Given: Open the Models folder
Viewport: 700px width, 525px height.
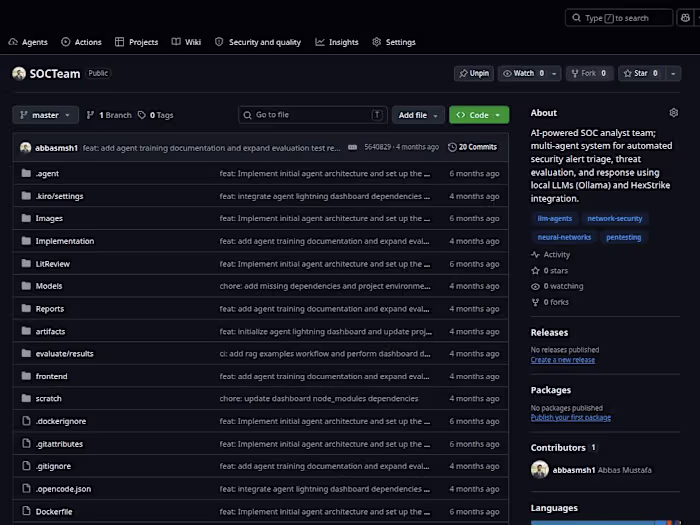Looking at the screenshot, I should click(x=49, y=286).
